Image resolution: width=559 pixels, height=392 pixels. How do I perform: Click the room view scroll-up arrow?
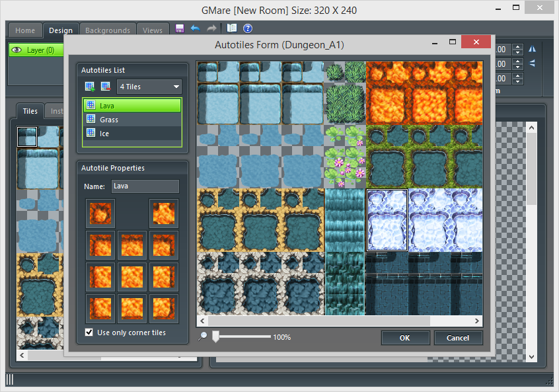(531, 128)
